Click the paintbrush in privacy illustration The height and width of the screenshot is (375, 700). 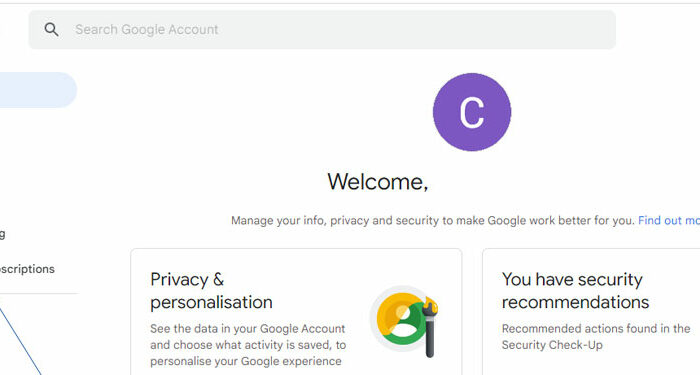(429, 327)
